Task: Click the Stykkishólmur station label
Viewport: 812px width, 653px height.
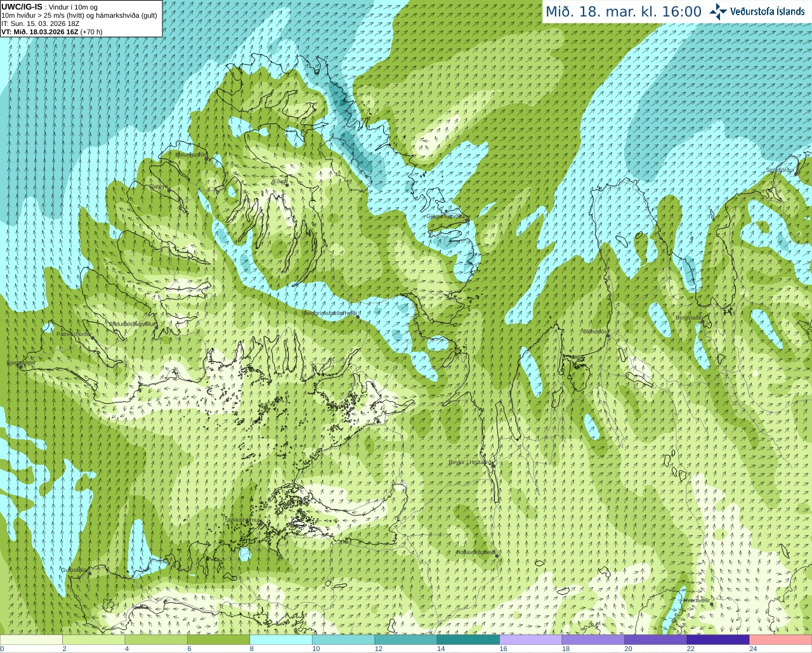Action: (x=242, y=520)
